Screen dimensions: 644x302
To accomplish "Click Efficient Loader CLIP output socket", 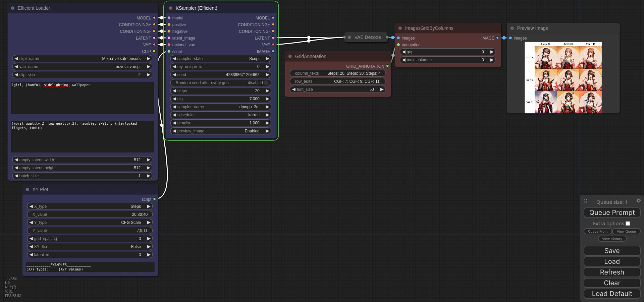I will click(x=154, y=51).
